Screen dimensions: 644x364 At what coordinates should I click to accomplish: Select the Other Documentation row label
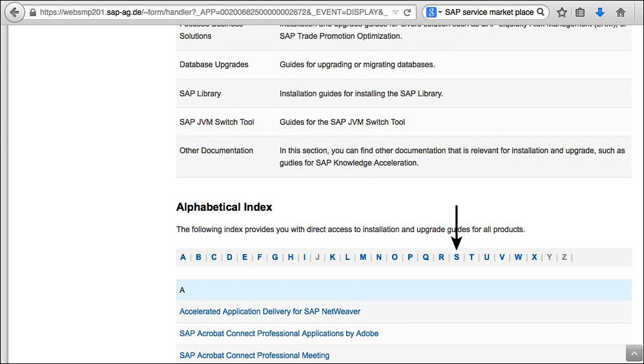coord(216,151)
